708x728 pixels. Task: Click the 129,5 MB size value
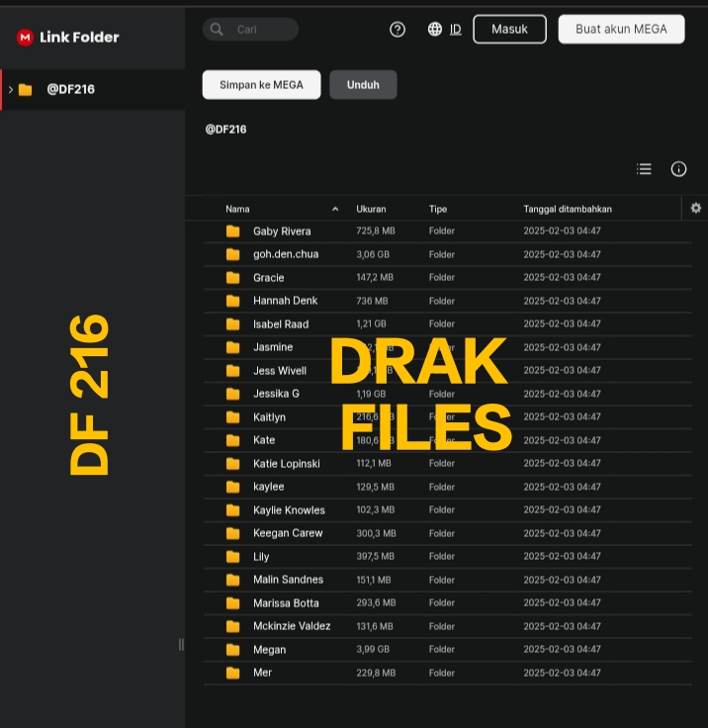coord(375,487)
